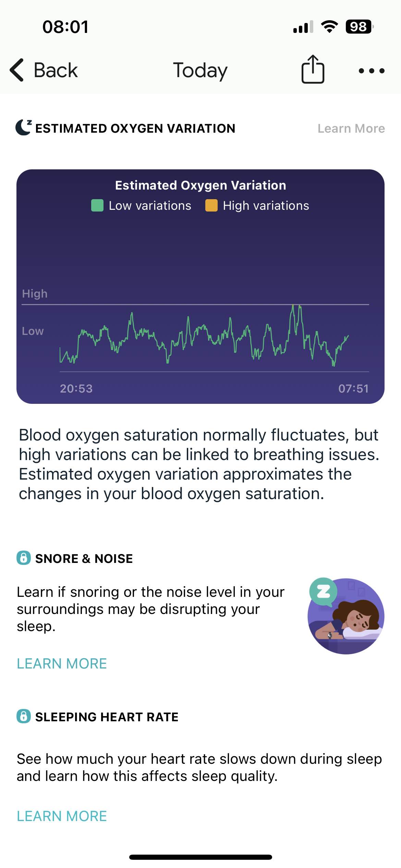This screenshot has width=401, height=868.
Task: Tap the back chevron arrow
Action: pyautogui.click(x=17, y=70)
